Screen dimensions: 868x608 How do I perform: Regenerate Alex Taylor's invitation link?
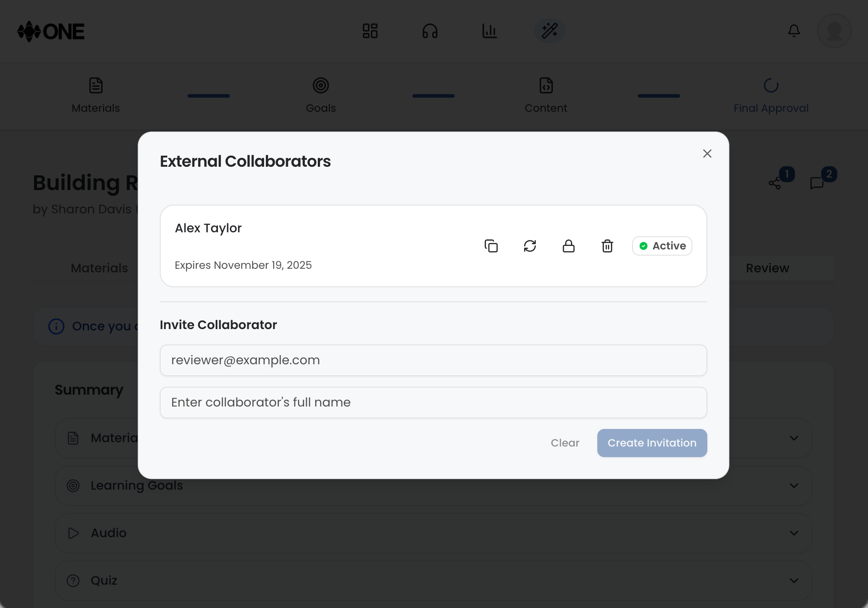click(530, 246)
